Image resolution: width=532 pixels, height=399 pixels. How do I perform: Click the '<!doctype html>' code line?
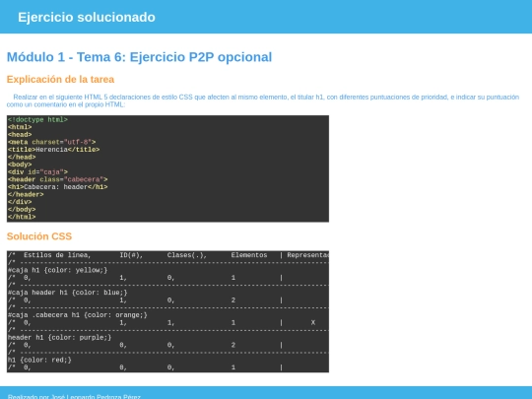tap(37, 120)
